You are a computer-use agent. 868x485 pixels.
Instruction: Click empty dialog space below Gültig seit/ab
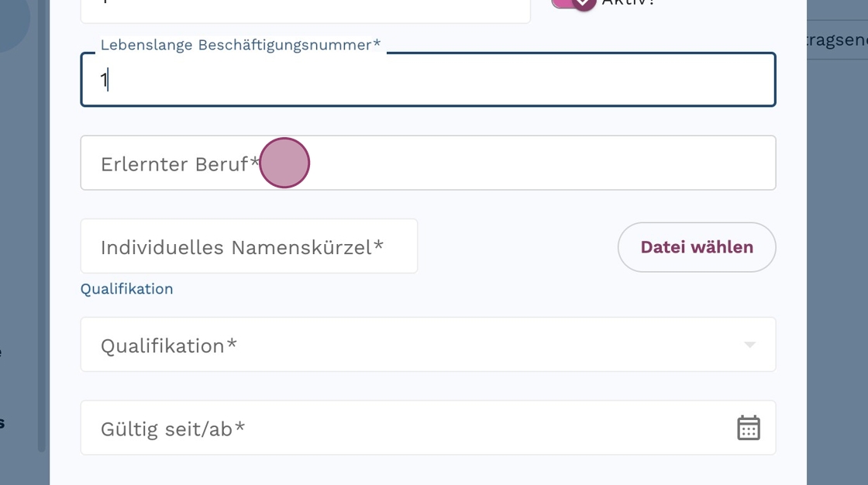click(428, 471)
